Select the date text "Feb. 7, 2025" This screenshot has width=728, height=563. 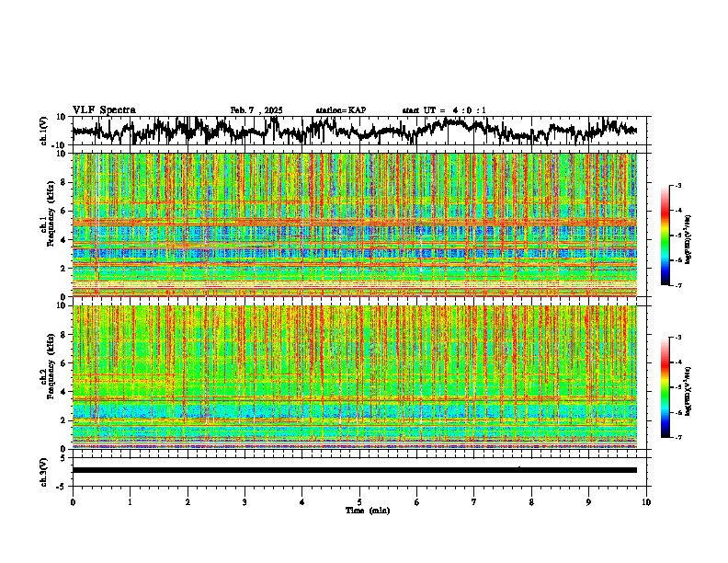pos(256,110)
